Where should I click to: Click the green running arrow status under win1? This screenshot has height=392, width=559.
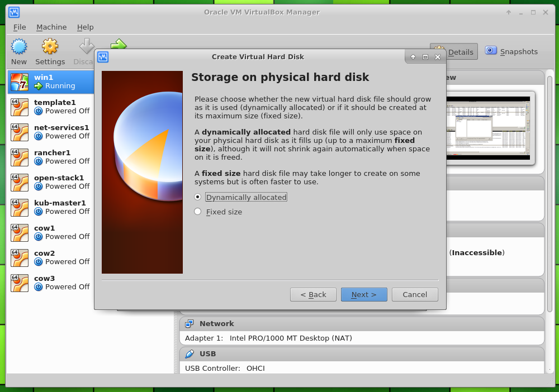click(38, 86)
